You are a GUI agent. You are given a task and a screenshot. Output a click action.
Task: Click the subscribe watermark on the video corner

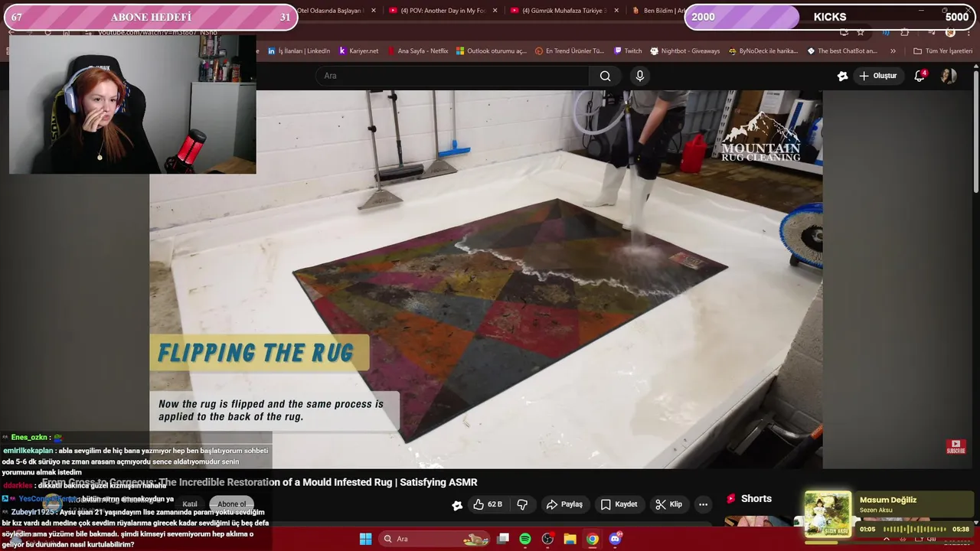click(x=955, y=446)
